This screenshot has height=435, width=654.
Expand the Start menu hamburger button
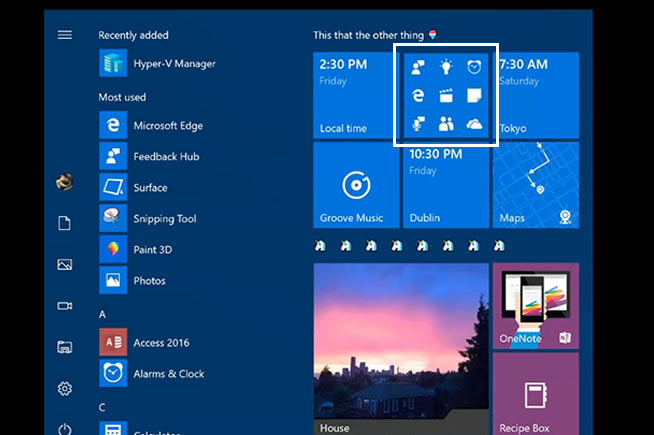coord(65,35)
